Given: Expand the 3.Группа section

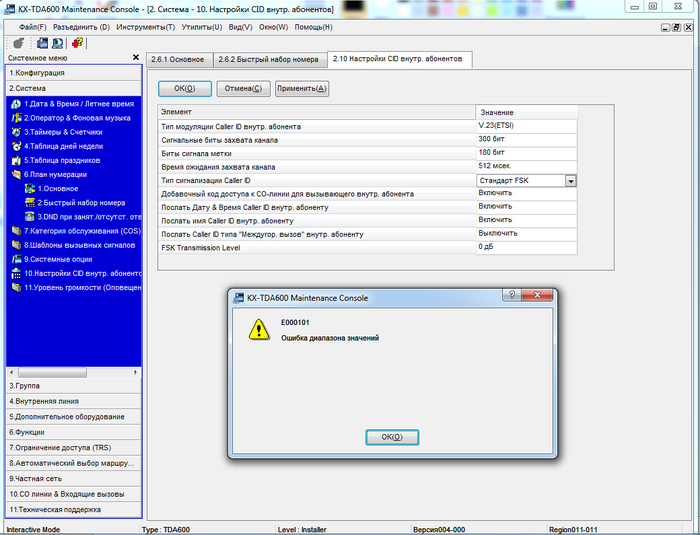Looking at the screenshot, I should 74,386.
